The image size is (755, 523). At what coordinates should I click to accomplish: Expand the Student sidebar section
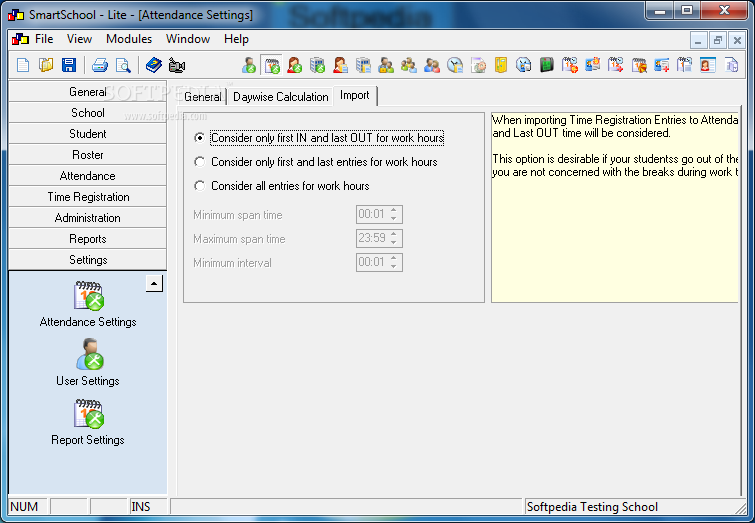(88, 134)
